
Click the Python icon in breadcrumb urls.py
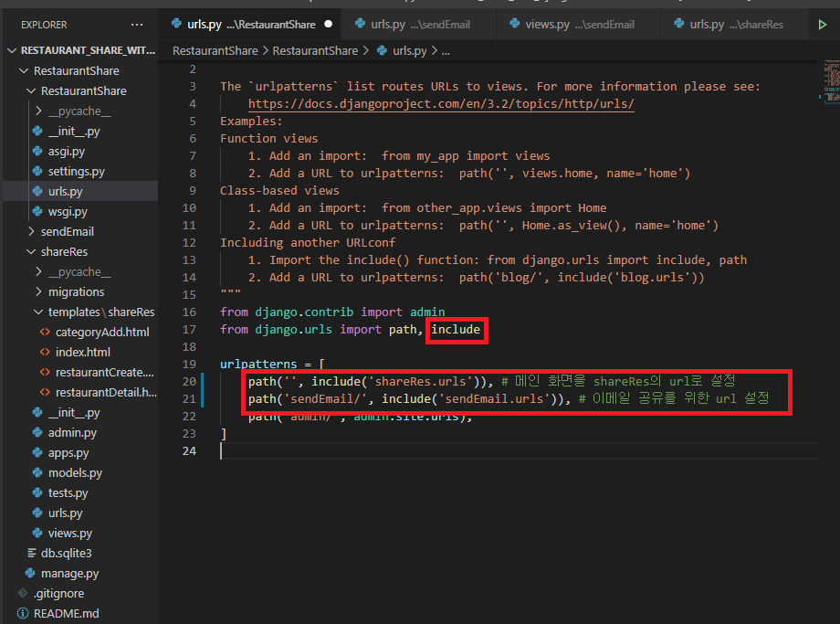pyautogui.click(x=382, y=51)
